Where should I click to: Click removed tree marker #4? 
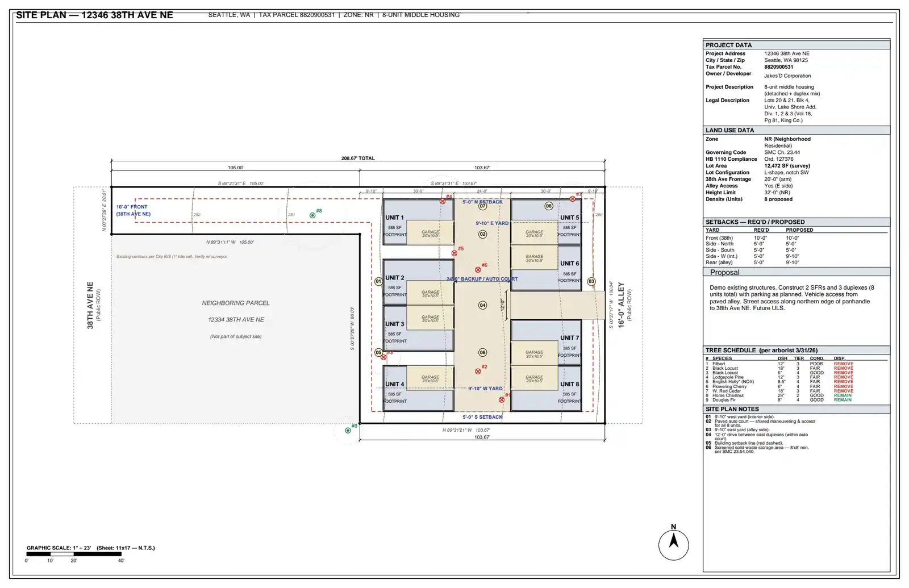(443, 202)
